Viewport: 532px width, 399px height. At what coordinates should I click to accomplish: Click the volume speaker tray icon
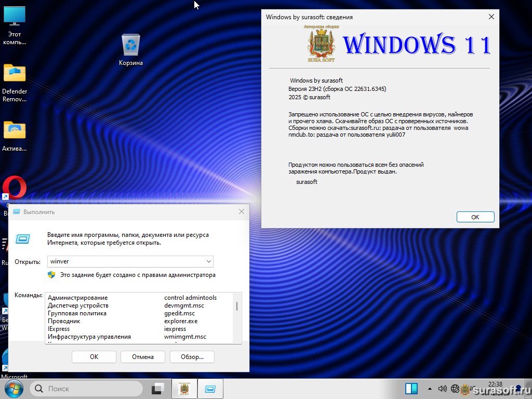[442, 389]
